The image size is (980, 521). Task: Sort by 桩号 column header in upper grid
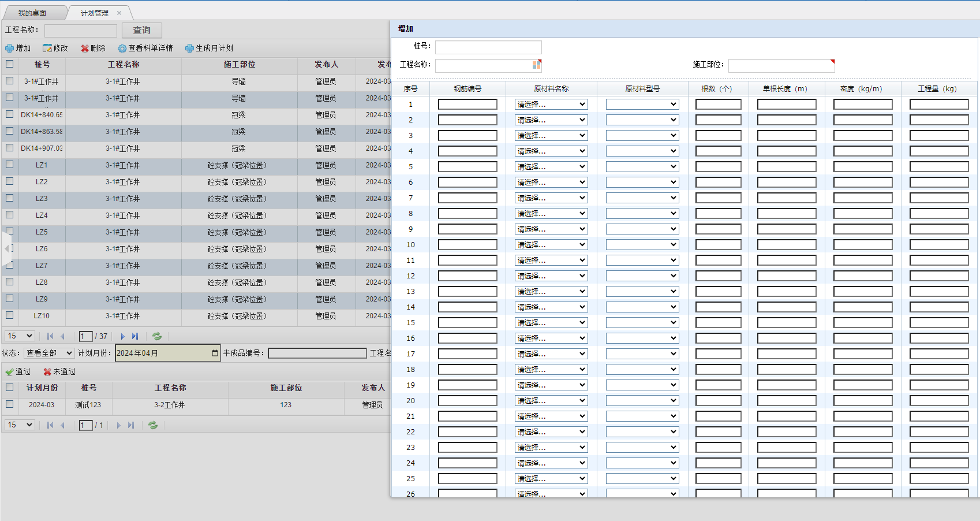[42, 65]
